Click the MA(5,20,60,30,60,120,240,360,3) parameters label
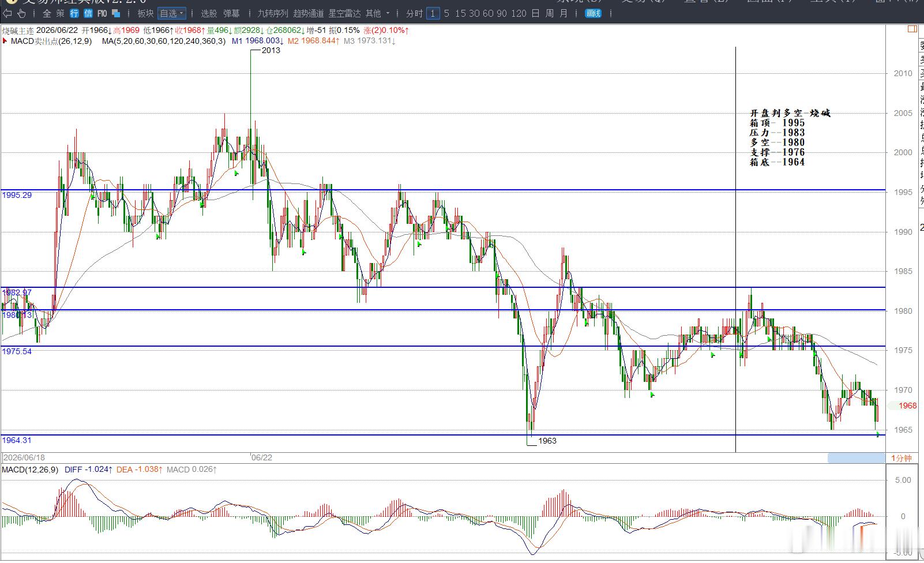The image size is (924, 563). tap(164, 41)
